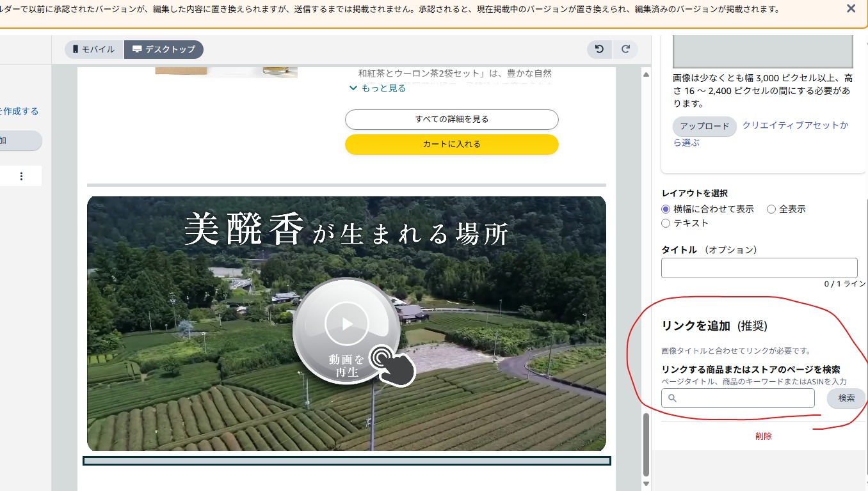Select the 横幅に合わせて表示 layout option

[666, 209]
